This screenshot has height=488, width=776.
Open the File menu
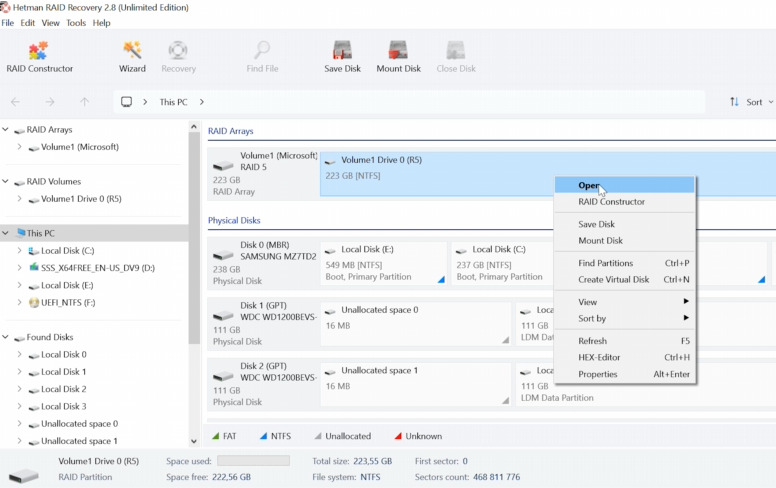pos(7,23)
